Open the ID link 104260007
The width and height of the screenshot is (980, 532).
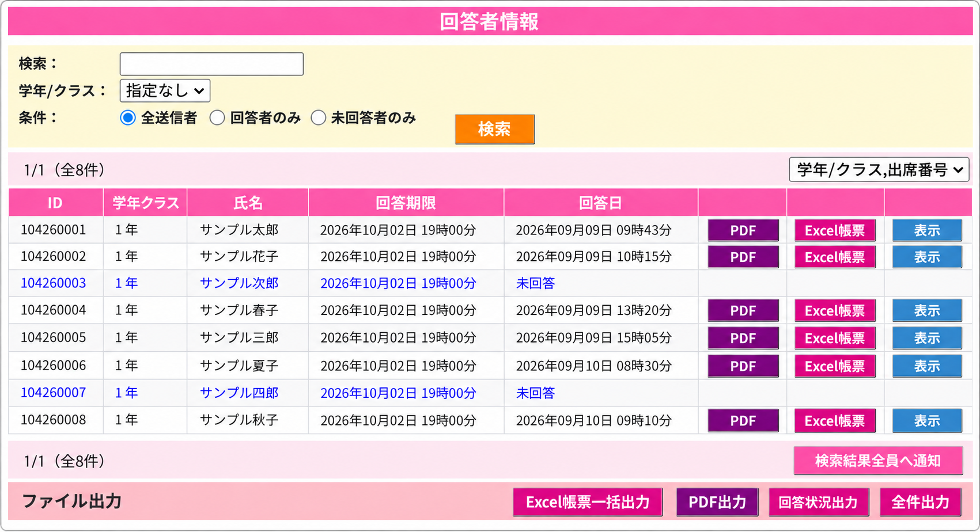53,393
